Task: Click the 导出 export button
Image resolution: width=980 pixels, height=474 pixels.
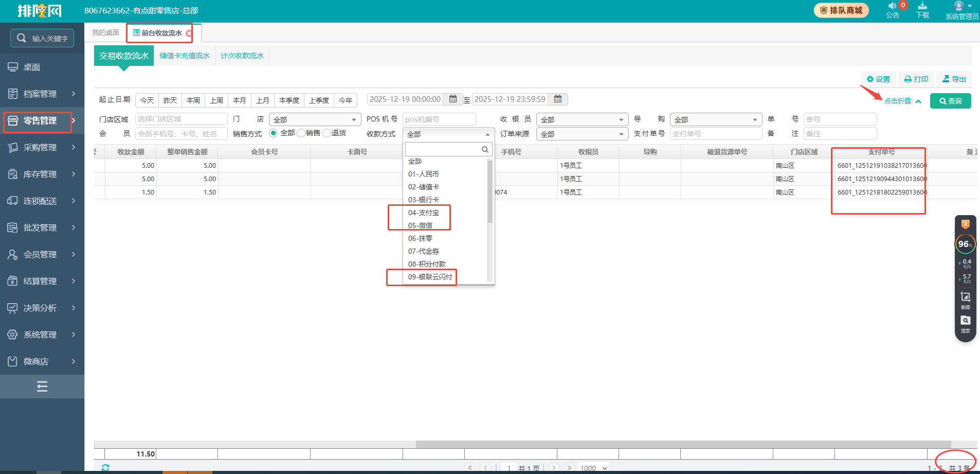Action: [x=954, y=79]
